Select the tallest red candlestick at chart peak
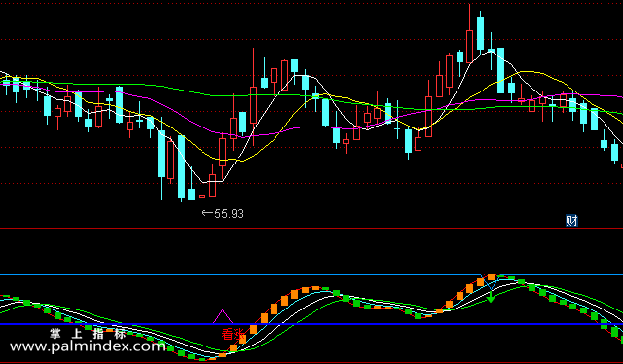 469,33
